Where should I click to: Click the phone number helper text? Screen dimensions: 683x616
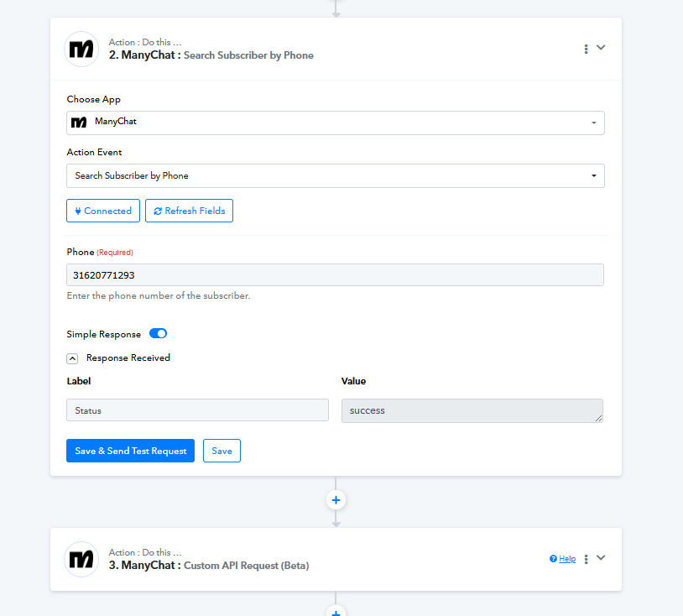(159, 295)
